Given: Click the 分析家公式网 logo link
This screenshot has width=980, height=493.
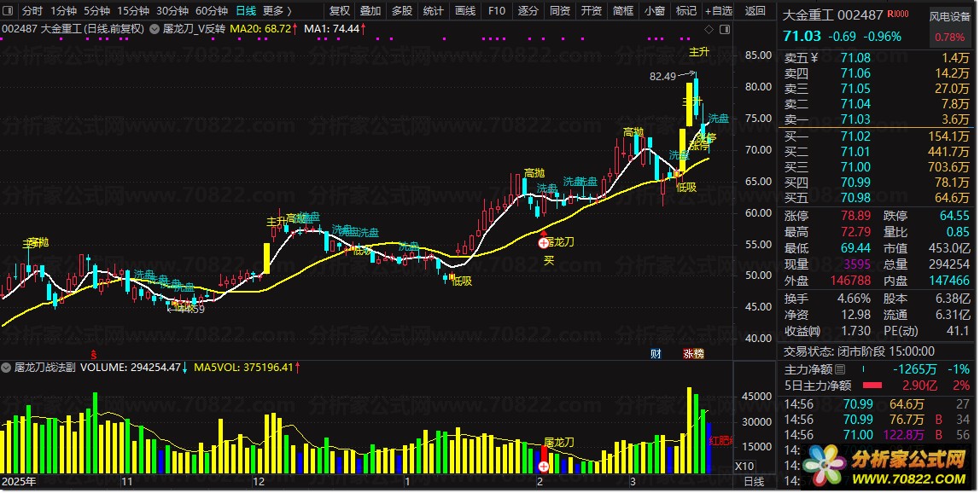Looking at the screenshot, I should coord(888,466).
